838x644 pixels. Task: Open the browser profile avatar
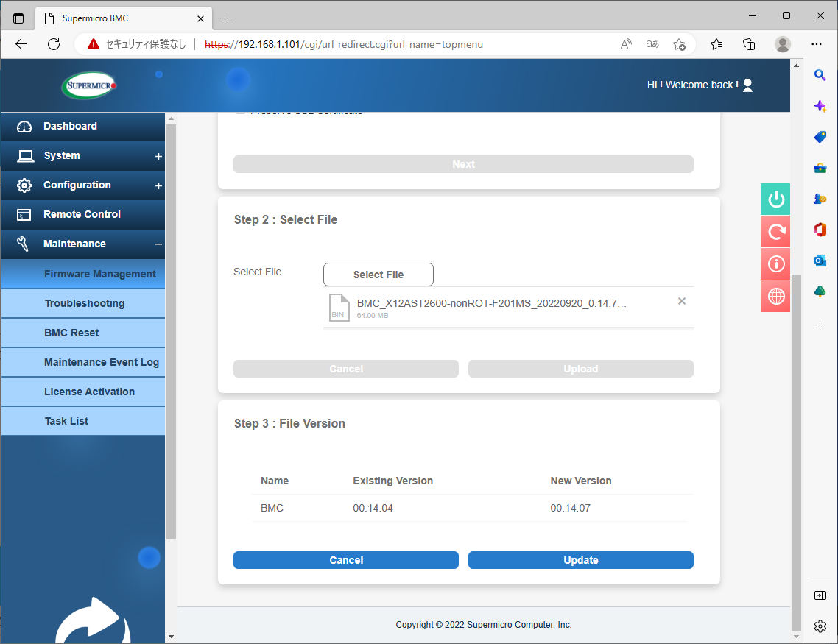click(783, 44)
